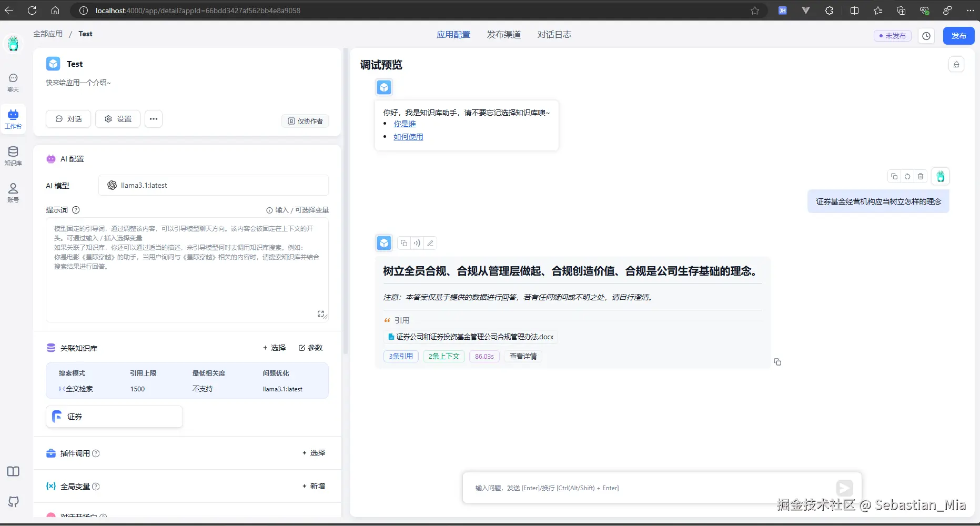Edit the assistant answer with pencil icon
Image resolution: width=980 pixels, height=526 pixels.
430,243
